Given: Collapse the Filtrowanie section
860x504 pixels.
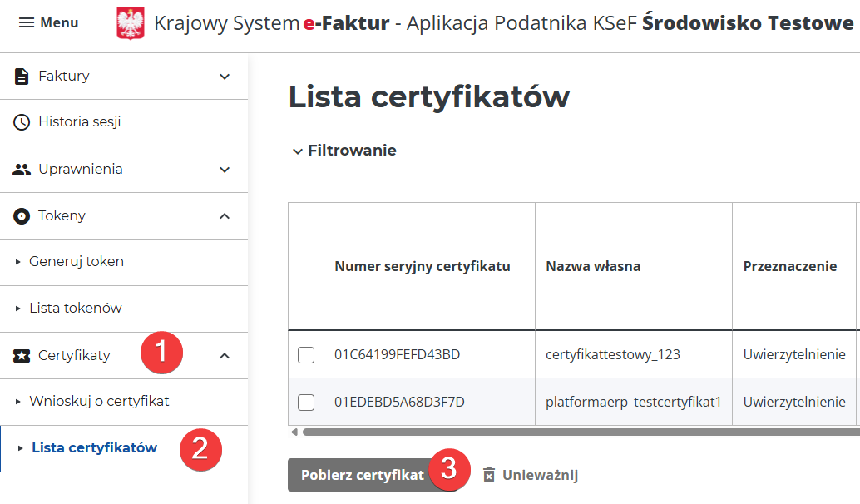Looking at the screenshot, I should (x=297, y=151).
